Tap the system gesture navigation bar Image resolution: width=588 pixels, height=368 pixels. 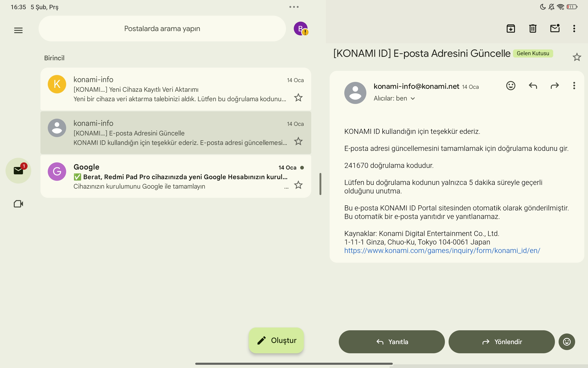coord(294,364)
